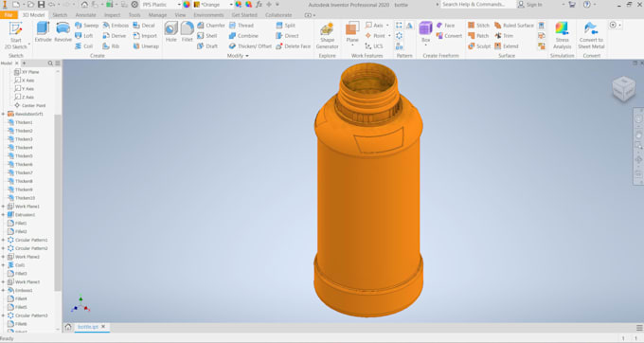Select the Direct edit tool
Image resolution: width=644 pixels, height=343 pixels.
click(287, 36)
